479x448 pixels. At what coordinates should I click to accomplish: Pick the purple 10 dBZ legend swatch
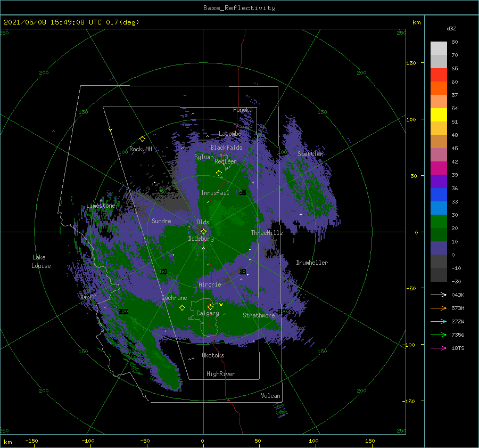click(x=439, y=248)
